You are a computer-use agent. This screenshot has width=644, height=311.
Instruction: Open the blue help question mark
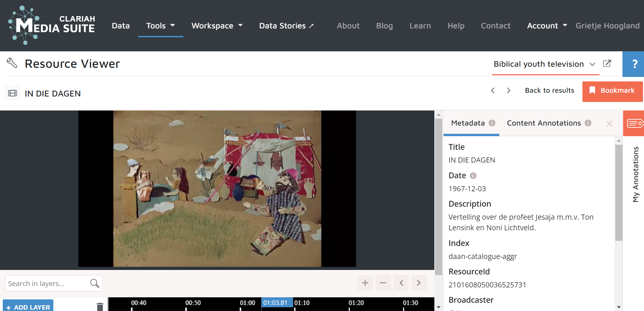point(634,64)
